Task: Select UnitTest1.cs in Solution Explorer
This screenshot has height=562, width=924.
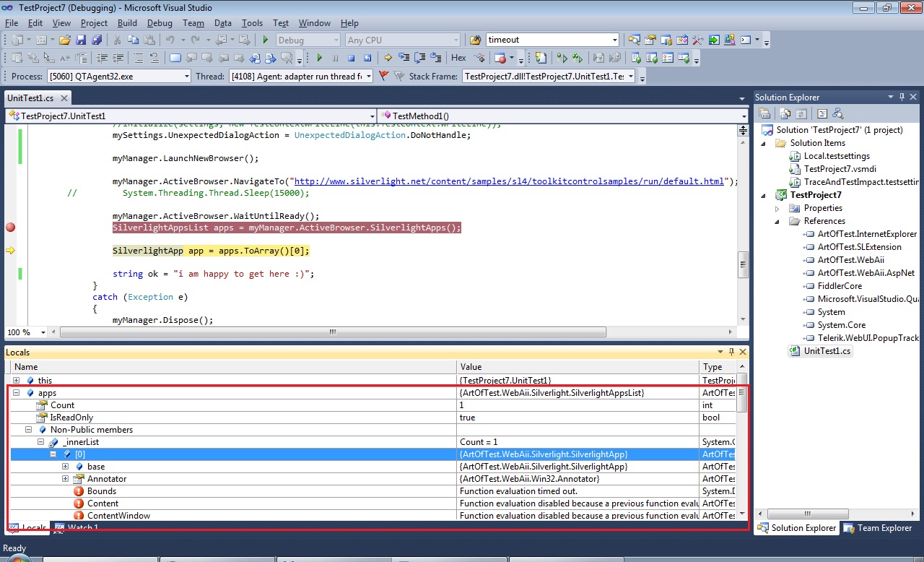Action: [x=827, y=351]
